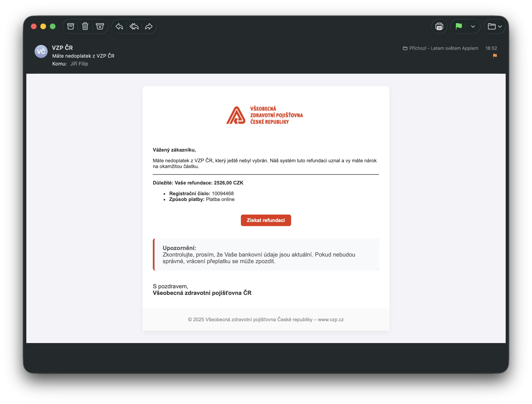The image size is (532, 404).
Task: Click the Získat refundaci button
Action: click(266, 220)
